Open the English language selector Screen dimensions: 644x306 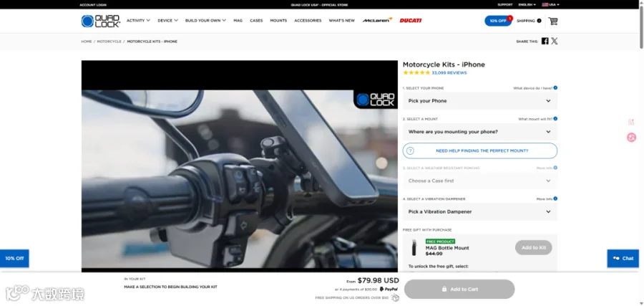pos(527,5)
